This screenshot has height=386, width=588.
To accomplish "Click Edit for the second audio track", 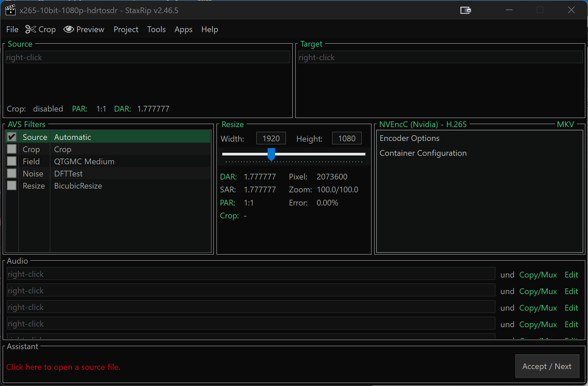I will tap(571, 291).
